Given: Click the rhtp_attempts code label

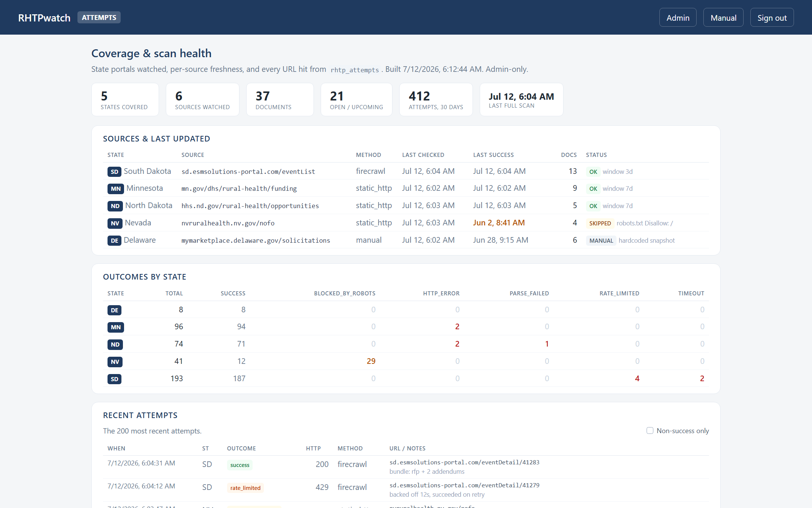Looking at the screenshot, I should coord(354,70).
